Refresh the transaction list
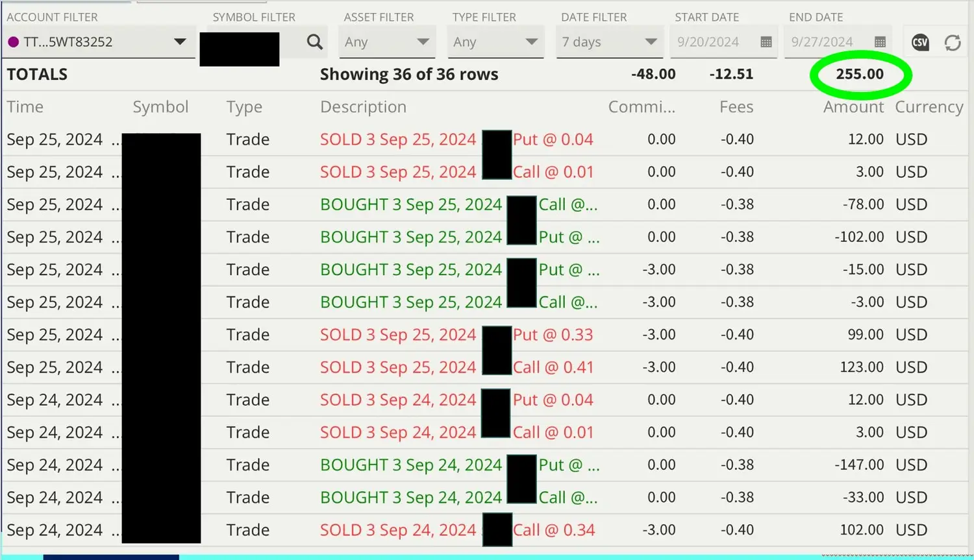The height and width of the screenshot is (560, 974). click(x=953, y=43)
